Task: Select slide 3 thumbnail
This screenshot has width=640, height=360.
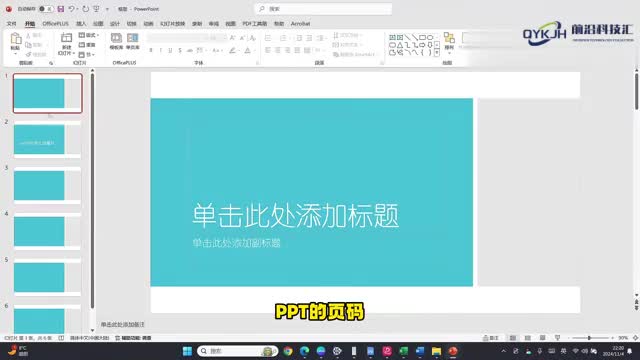Action: click(x=47, y=186)
